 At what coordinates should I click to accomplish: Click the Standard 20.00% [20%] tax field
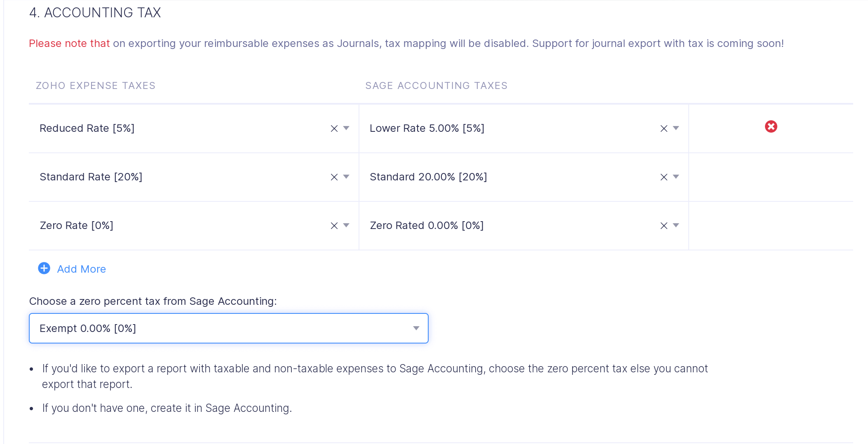point(495,177)
